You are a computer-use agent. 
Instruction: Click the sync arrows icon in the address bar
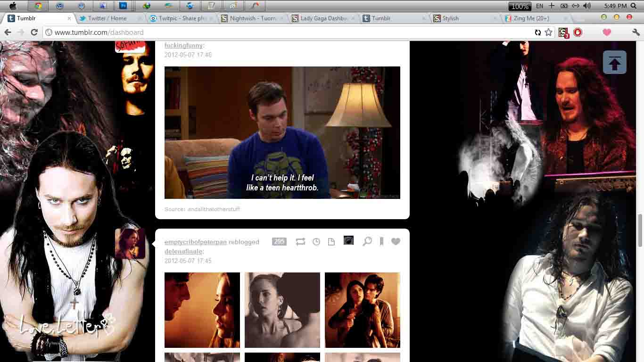click(537, 32)
